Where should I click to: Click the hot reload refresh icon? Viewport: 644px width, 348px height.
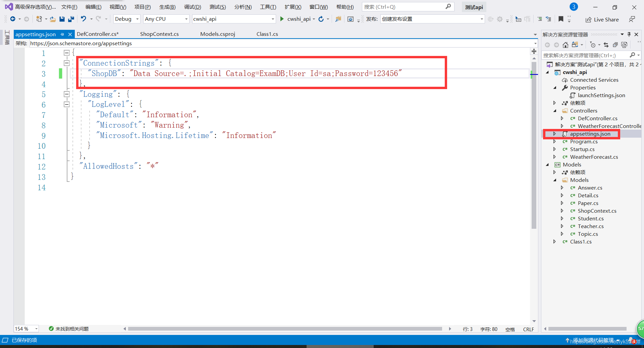(x=321, y=19)
